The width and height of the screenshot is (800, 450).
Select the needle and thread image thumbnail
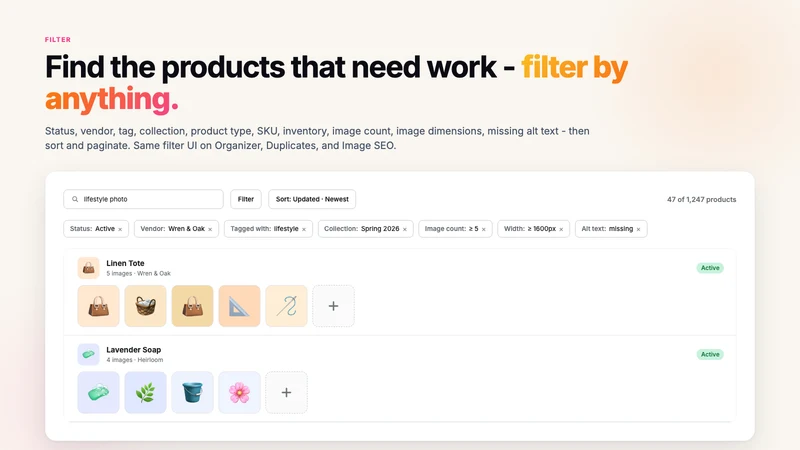point(286,306)
